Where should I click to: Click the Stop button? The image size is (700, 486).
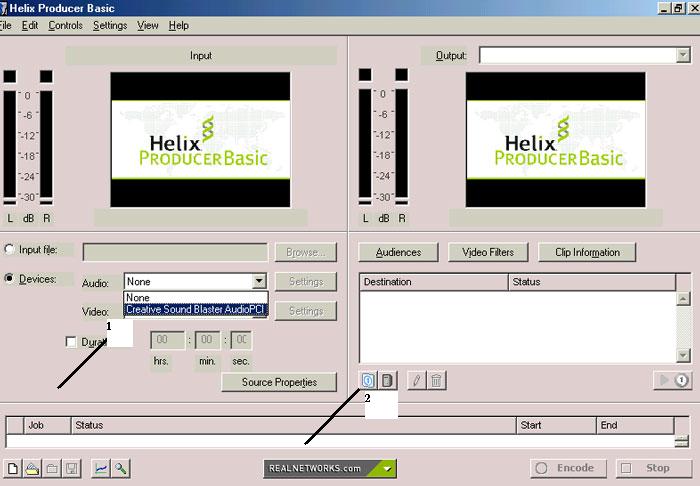click(654, 468)
